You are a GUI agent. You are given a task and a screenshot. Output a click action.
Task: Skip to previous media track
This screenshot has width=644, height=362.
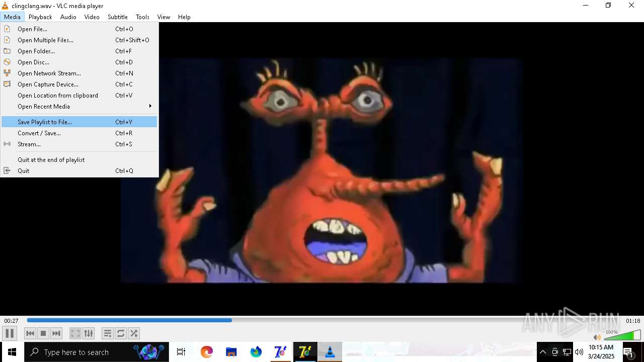30,333
